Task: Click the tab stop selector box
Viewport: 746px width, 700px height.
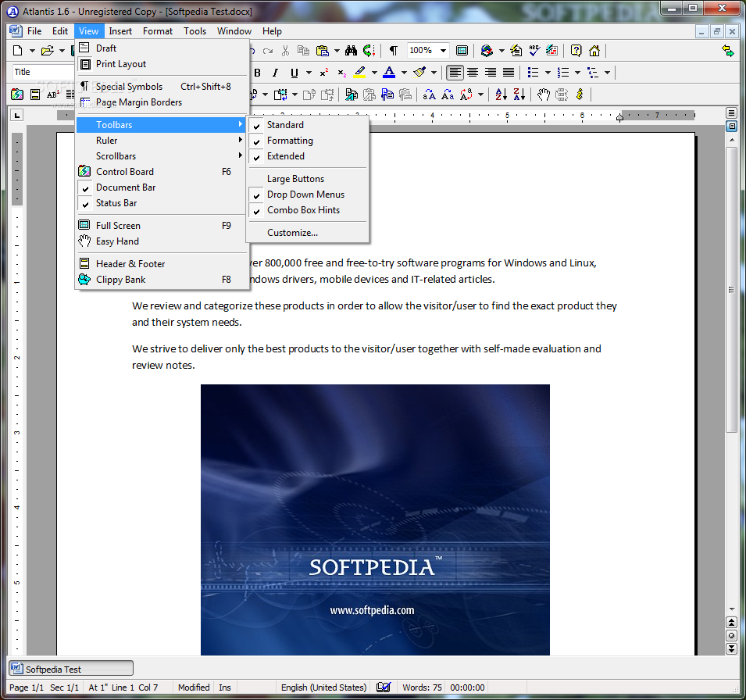Action: (17, 115)
